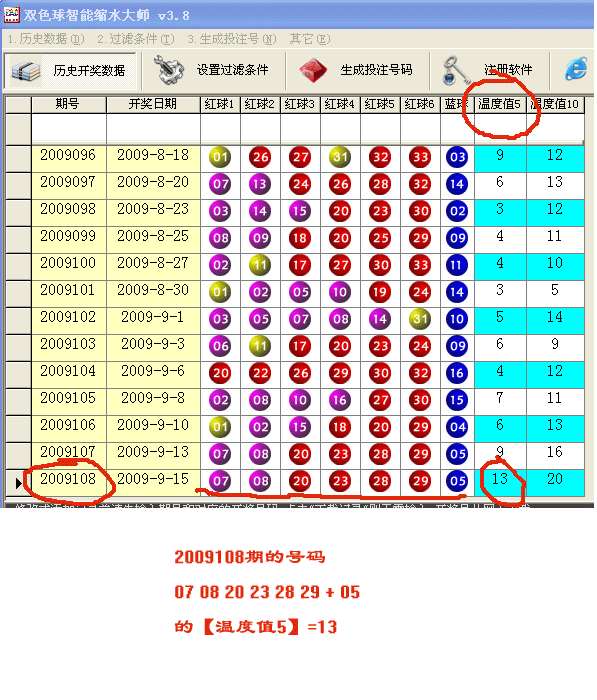Click the 生成投注号码 toolbar button
The image size is (597, 700).
pyautogui.click(x=357, y=71)
